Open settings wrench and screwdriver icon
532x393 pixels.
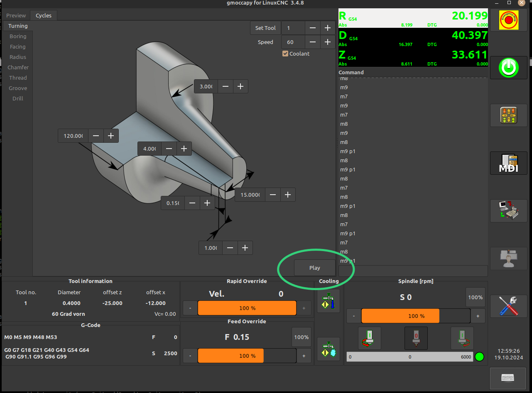pyautogui.click(x=509, y=306)
